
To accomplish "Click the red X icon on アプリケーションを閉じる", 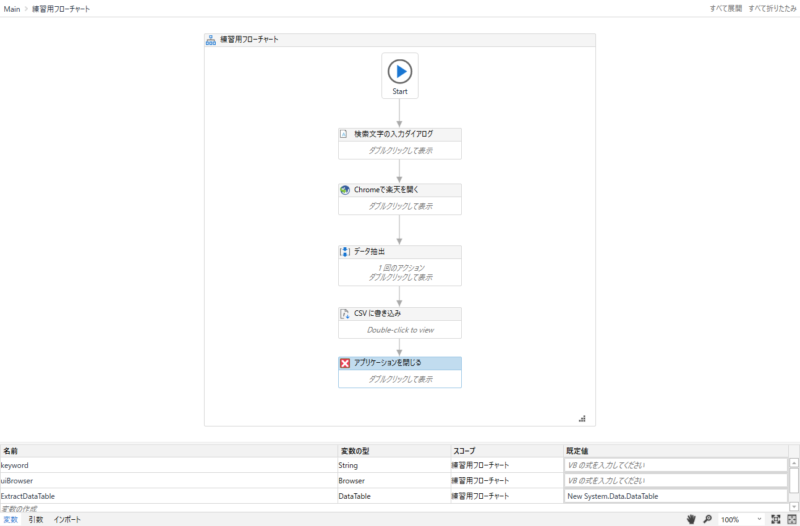I will click(345, 363).
